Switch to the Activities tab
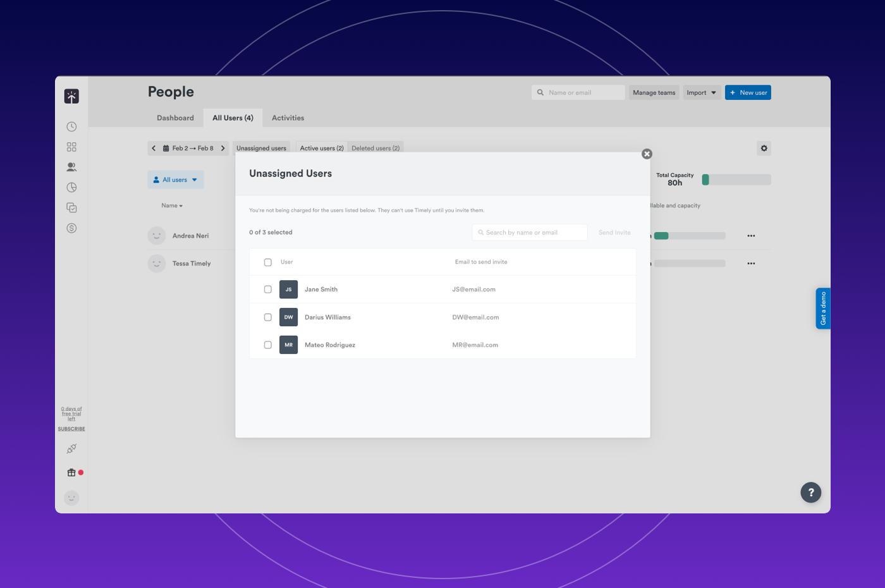This screenshot has height=588, width=885. [288, 118]
